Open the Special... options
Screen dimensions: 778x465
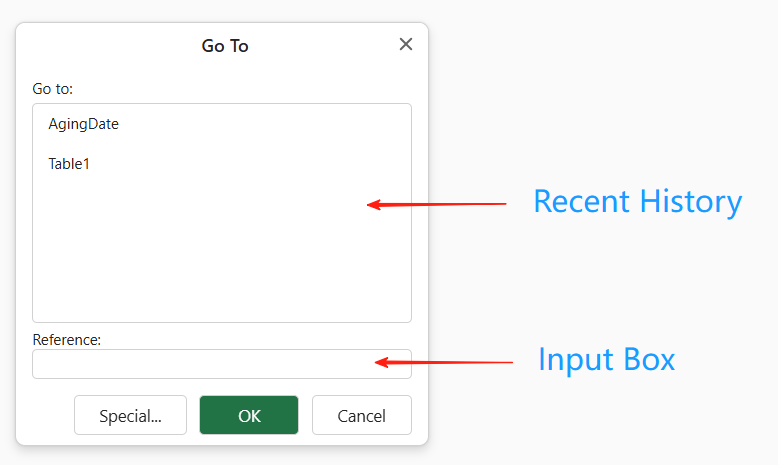(130, 415)
